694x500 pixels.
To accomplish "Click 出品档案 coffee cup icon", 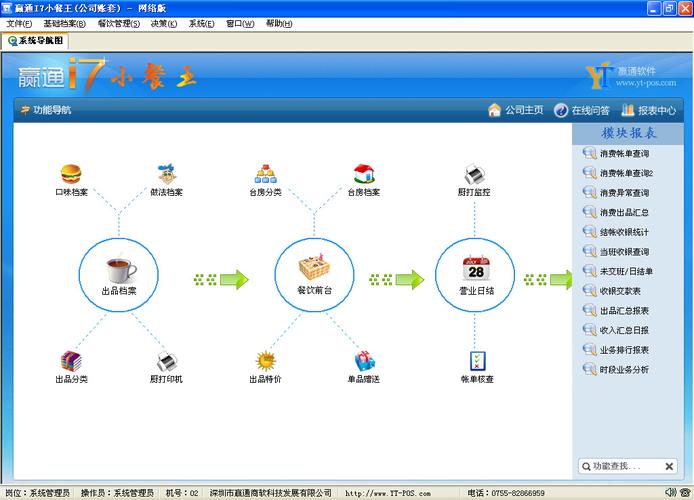I will click(x=120, y=269).
